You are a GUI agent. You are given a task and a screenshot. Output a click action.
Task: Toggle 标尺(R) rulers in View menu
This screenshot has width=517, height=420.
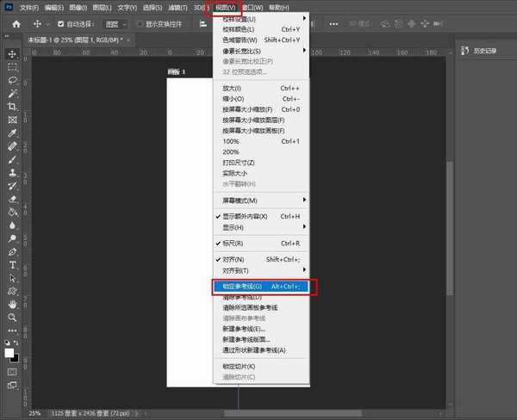pos(234,243)
